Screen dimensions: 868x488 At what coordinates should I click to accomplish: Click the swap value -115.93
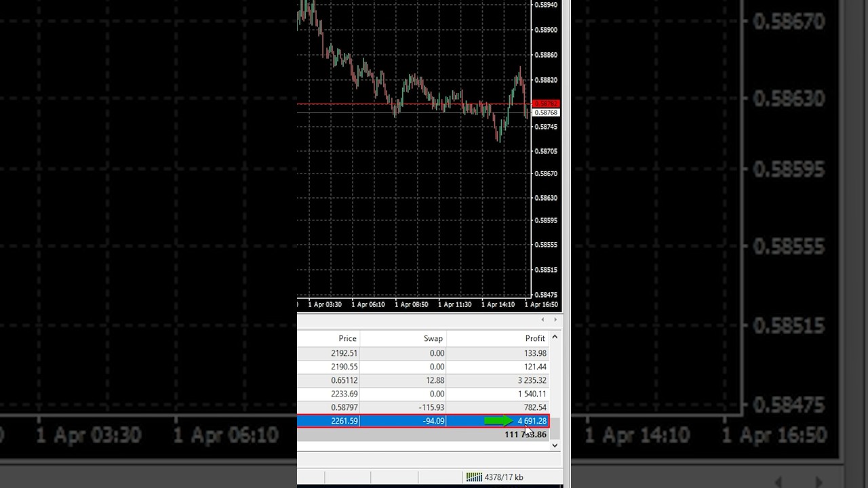(431, 407)
